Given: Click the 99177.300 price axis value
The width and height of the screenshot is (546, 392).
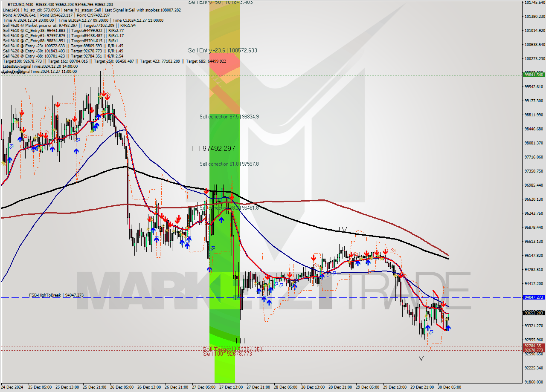Looking at the screenshot, I should pos(534,101).
